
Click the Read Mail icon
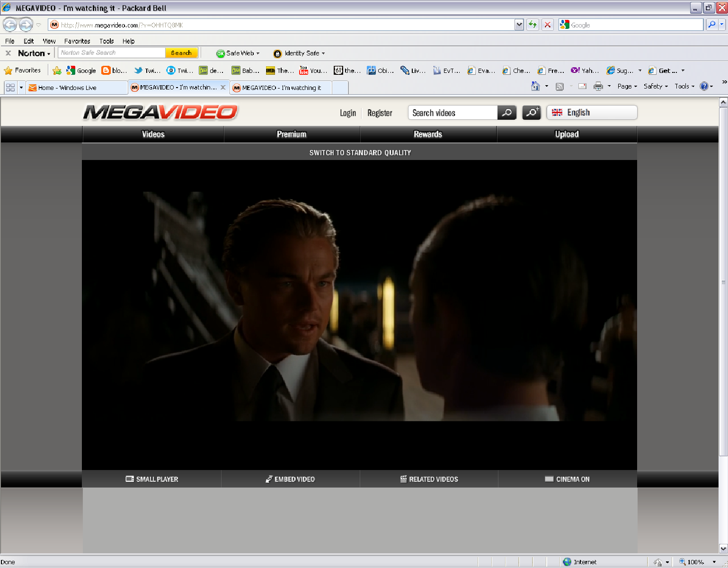(583, 87)
